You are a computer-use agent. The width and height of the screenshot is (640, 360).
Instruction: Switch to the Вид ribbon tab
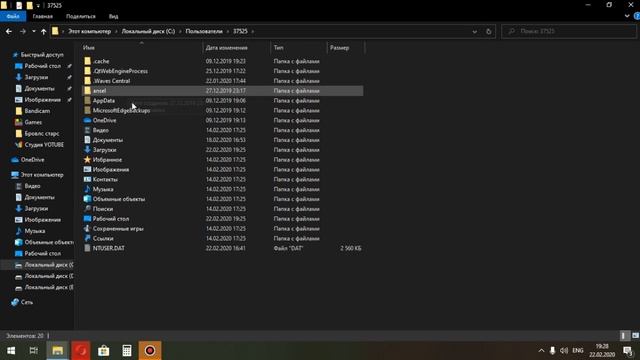[113, 16]
